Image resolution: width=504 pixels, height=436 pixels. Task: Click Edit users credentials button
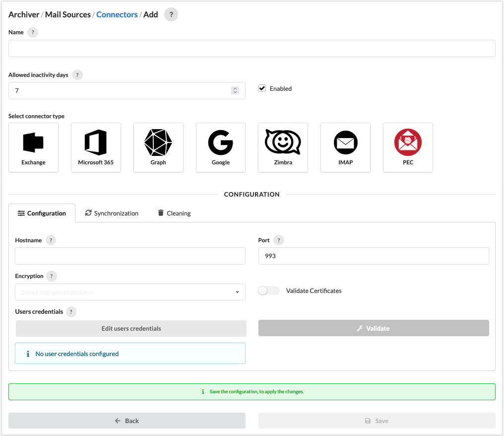tap(131, 328)
